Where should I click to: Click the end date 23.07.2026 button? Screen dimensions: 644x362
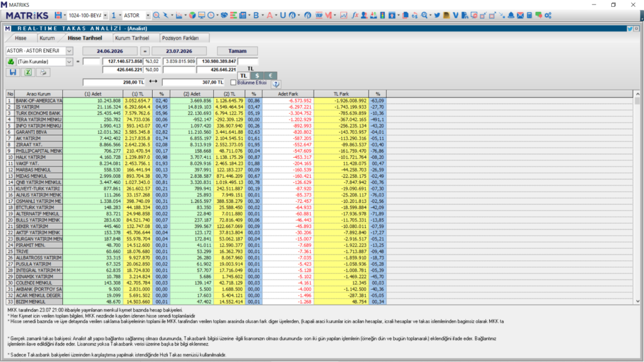coord(179,51)
